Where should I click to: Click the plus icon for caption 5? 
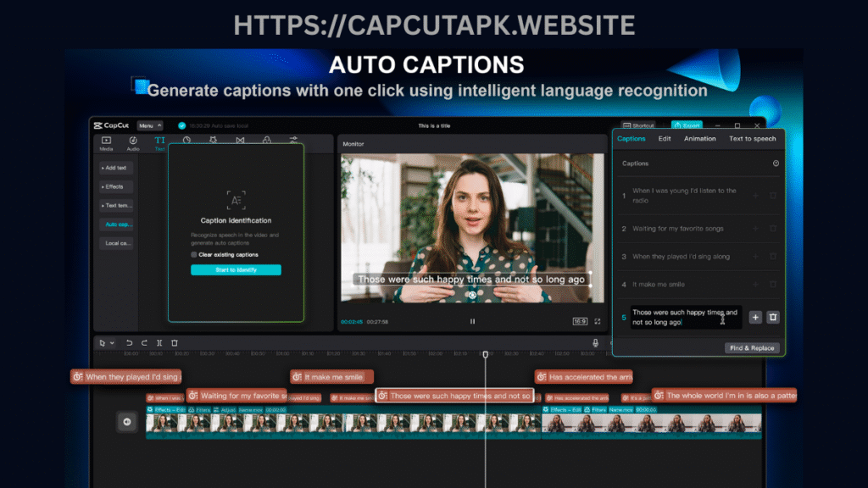click(x=755, y=317)
